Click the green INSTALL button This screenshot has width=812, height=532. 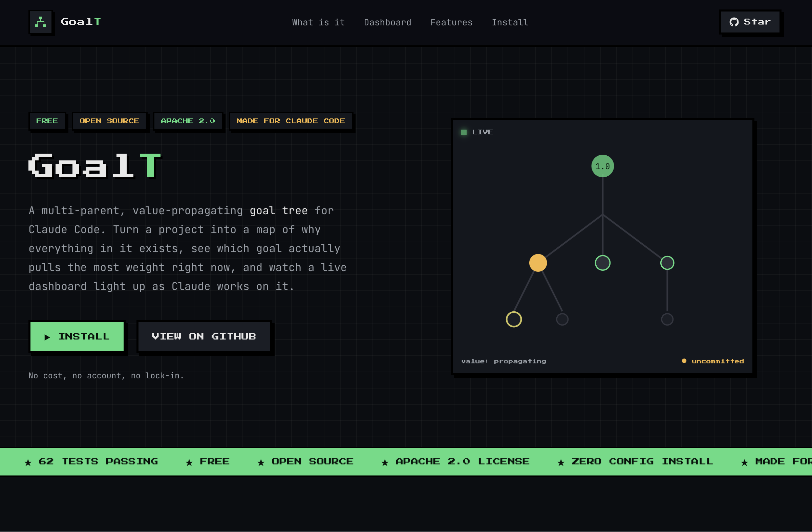(x=77, y=337)
